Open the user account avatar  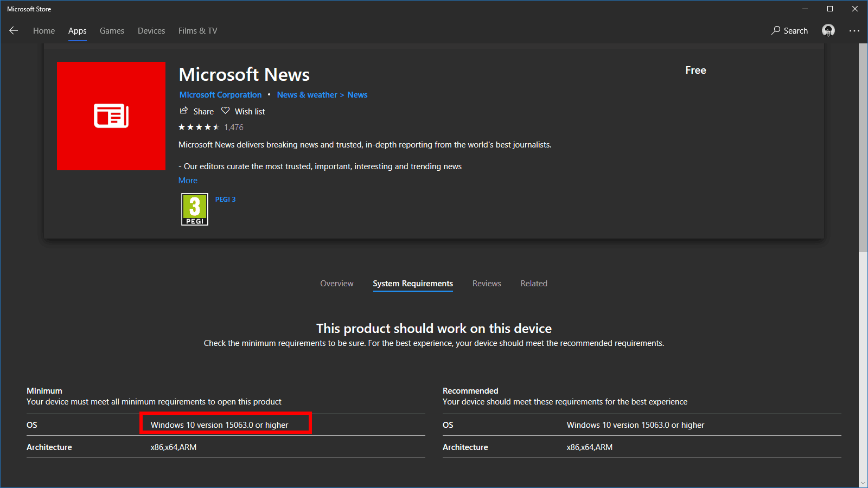click(x=828, y=30)
